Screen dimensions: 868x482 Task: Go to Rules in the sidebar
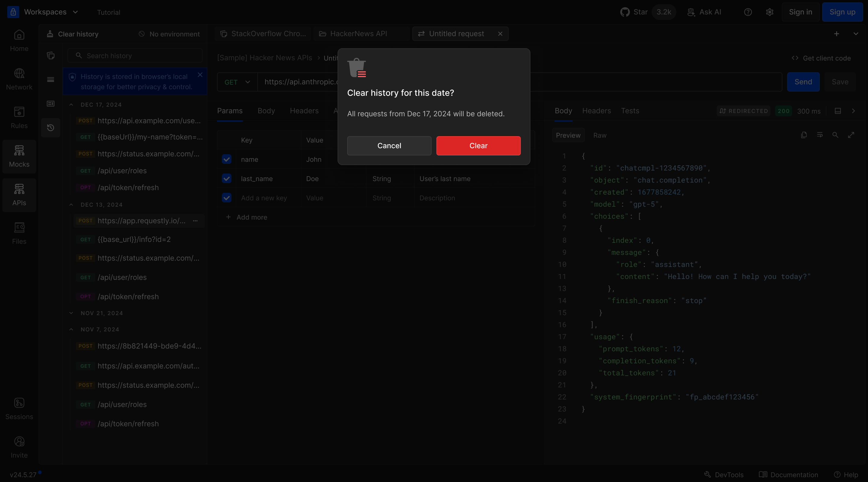19,118
